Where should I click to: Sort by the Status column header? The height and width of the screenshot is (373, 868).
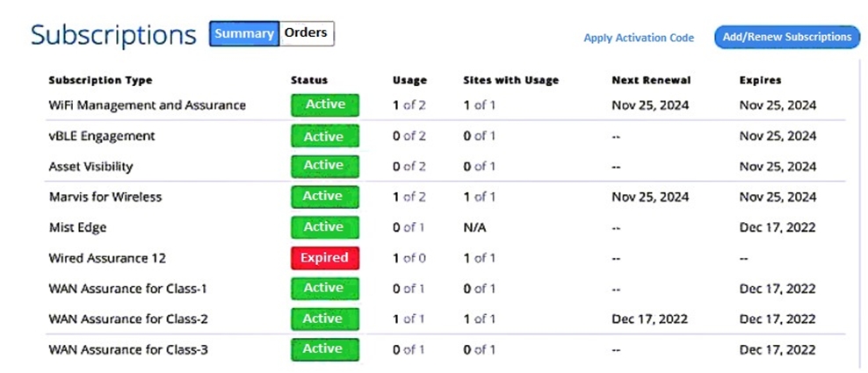[x=309, y=80]
